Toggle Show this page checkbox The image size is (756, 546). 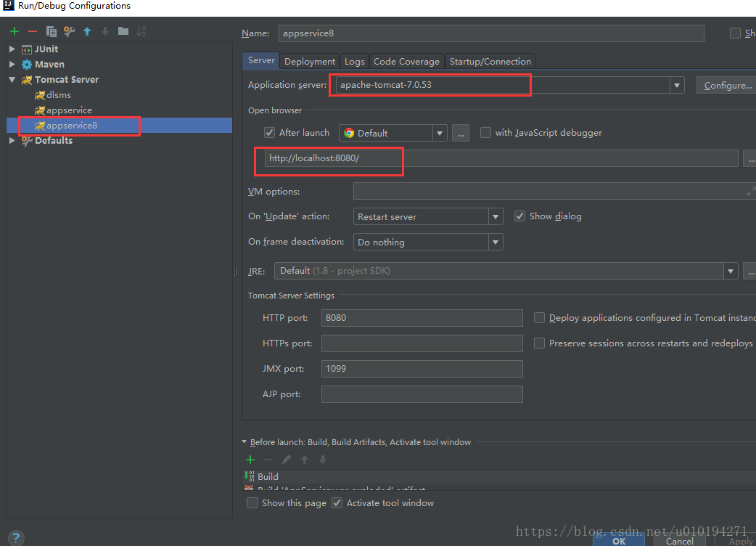click(x=252, y=503)
